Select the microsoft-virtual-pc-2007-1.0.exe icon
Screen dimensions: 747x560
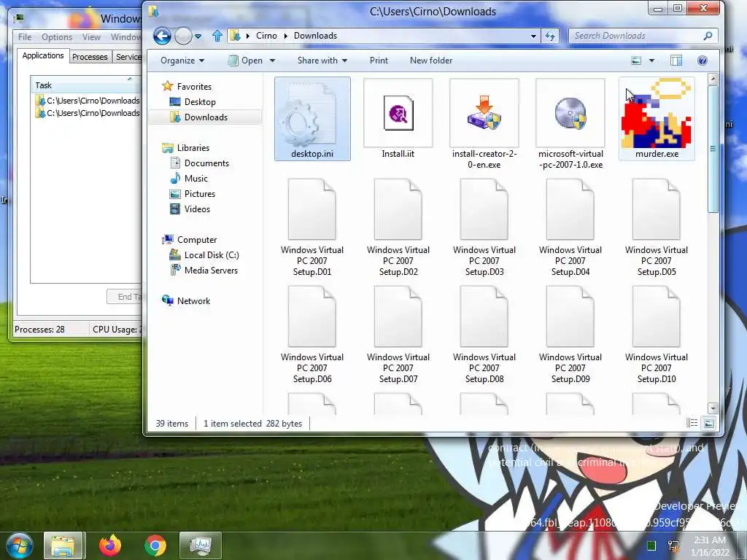(x=570, y=124)
